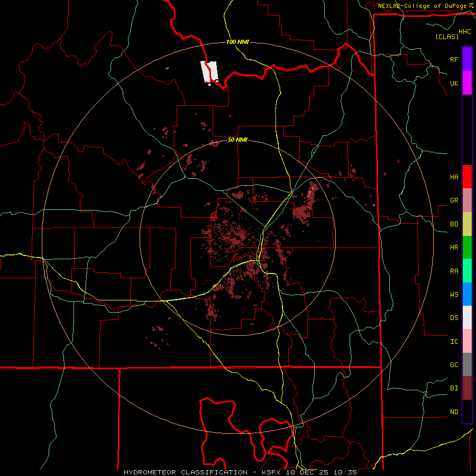Click the HHC product label
Image resolution: width=476 pixels, height=476 pixels.
464,32
